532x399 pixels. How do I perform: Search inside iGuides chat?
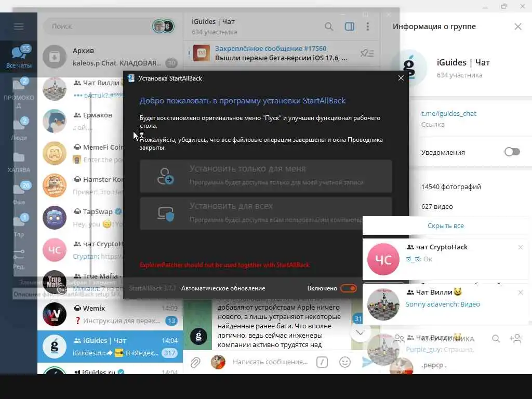[x=328, y=26]
